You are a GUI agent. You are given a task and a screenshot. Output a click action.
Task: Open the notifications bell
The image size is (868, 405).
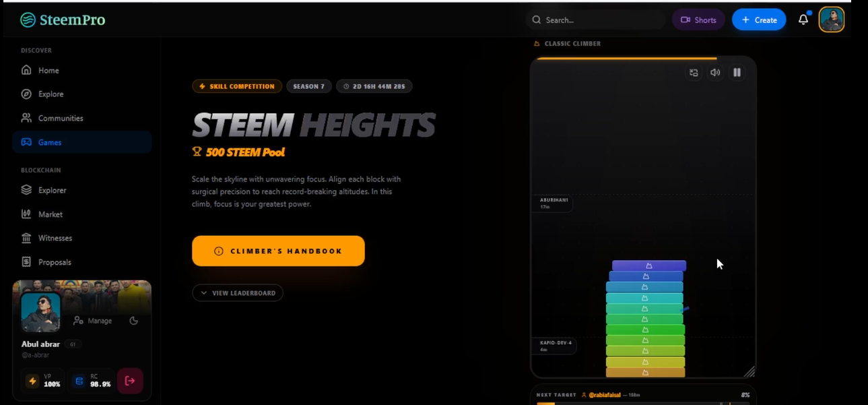point(803,20)
